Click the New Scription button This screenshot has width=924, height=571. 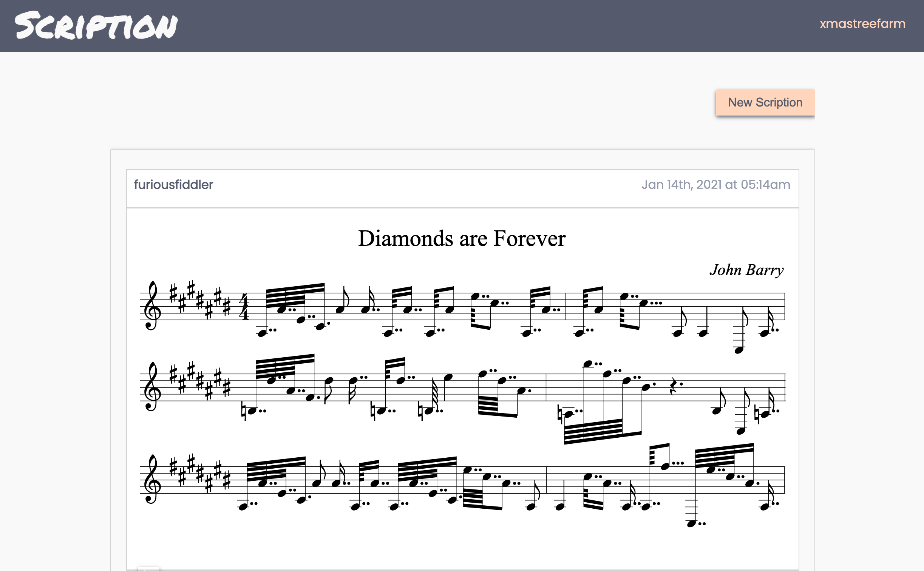tap(765, 102)
